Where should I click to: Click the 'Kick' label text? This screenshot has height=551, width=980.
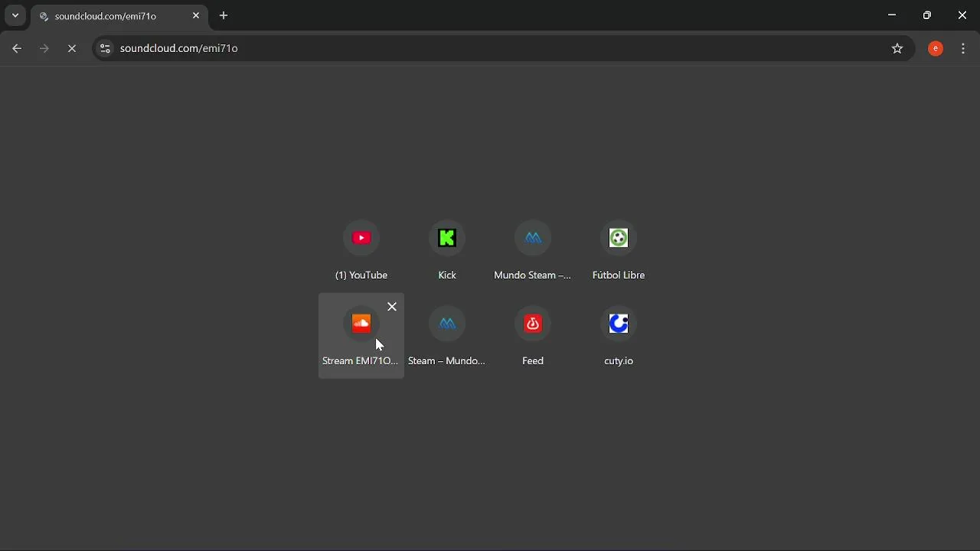point(448,276)
